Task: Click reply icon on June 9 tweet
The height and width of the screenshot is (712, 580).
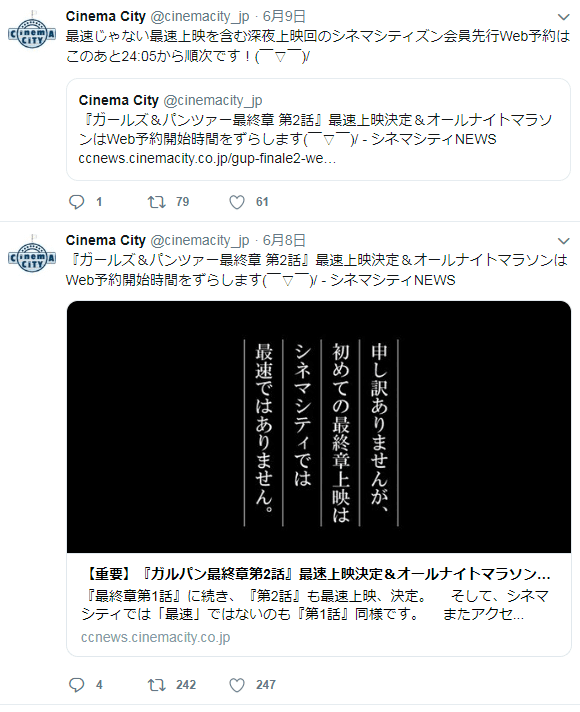Action: [x=76, y=202]
